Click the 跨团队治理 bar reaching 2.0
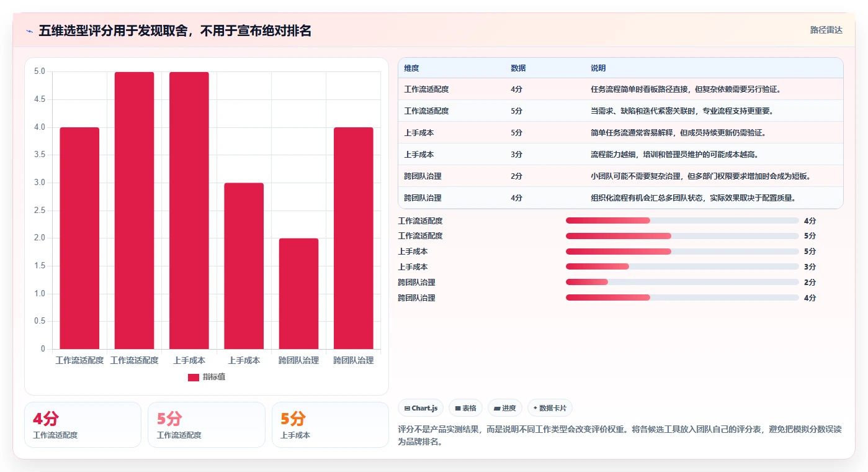 (x=298, y=294)
